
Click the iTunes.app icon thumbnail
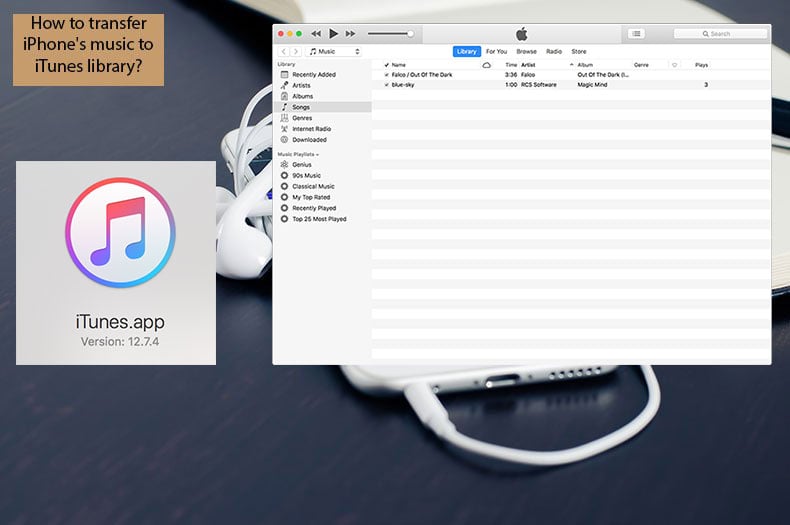(x=120, y=233)
